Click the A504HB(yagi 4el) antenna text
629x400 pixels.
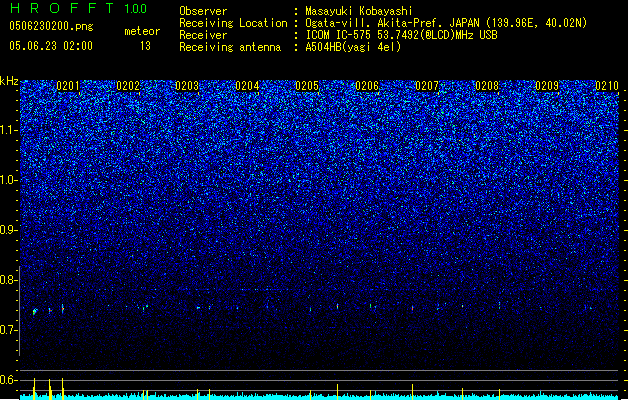353,47
